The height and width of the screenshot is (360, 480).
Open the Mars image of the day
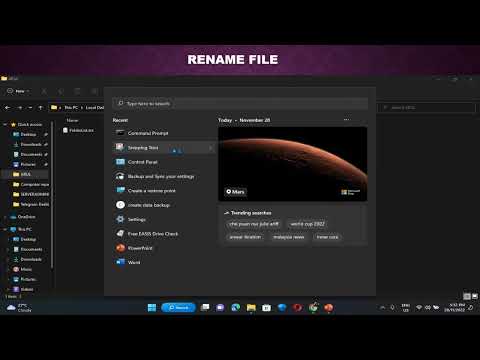293,164
